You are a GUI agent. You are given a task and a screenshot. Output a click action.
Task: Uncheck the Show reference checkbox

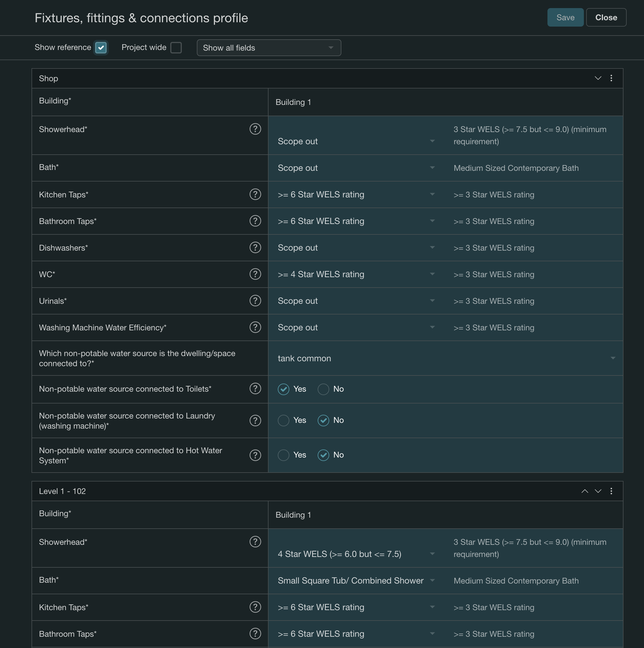(101, 48)
